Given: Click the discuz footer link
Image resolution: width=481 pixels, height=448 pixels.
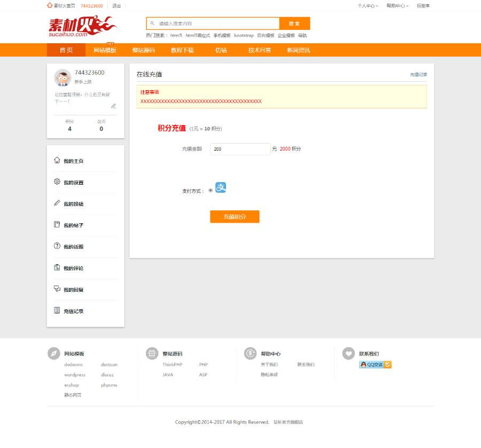Looking at the screenshot, I should coord(107,375).
